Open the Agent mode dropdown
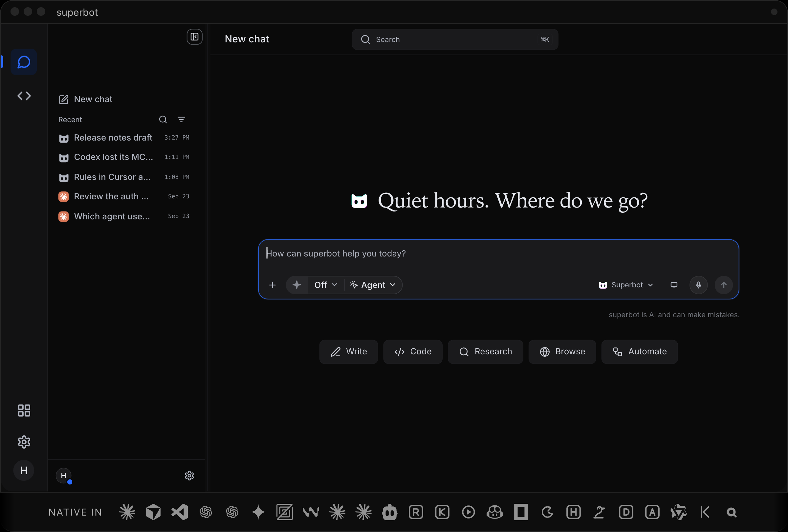Screen dimensions: 788x532 click(x=373, y=285)
